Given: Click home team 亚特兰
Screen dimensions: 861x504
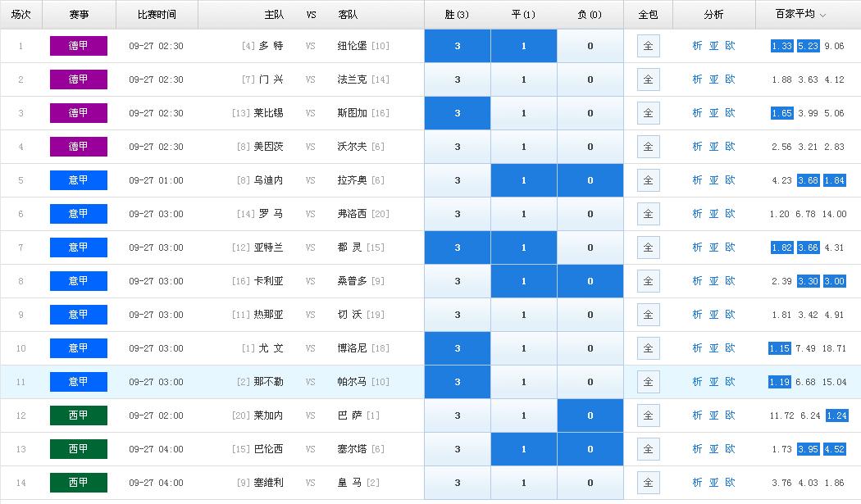Looking at the screenshot, I should coord(268,247).
